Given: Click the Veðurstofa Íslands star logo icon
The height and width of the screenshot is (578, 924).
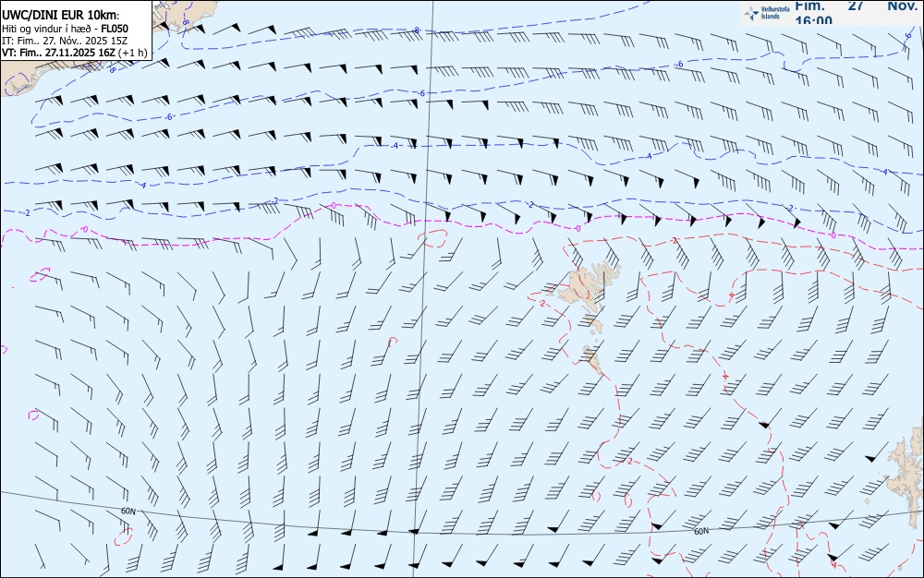Looking at the screenshot, I should pyautogui.click(x=751, y=13).
